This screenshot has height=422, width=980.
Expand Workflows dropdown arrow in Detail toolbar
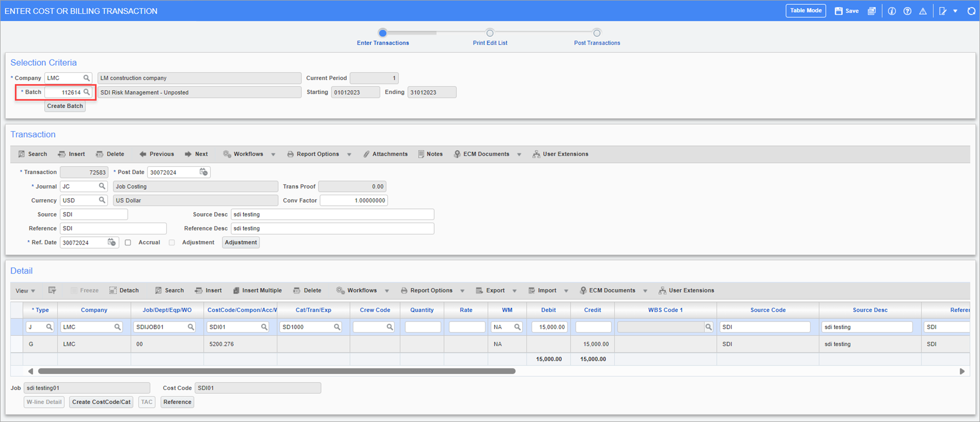(387, 291)
